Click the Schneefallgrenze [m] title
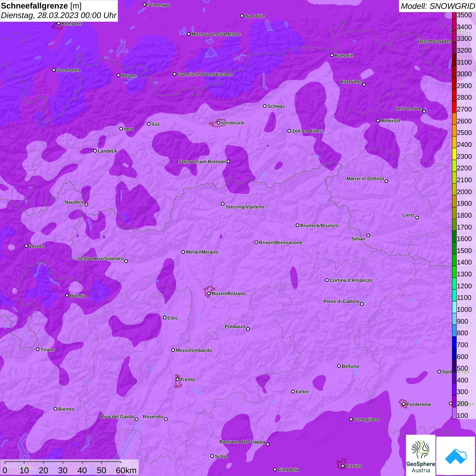The width and height of the screenshot is (476, 476). 41,6
